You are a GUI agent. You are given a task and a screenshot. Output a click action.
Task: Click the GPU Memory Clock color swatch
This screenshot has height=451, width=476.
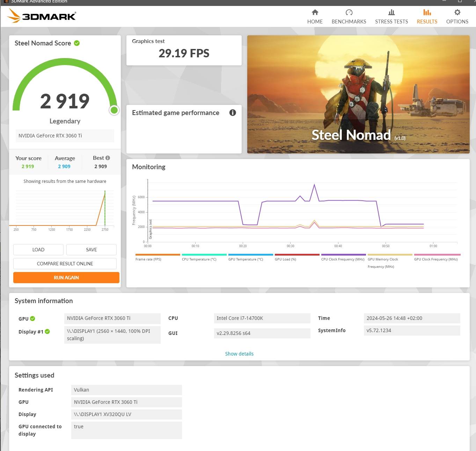[389, 255]
